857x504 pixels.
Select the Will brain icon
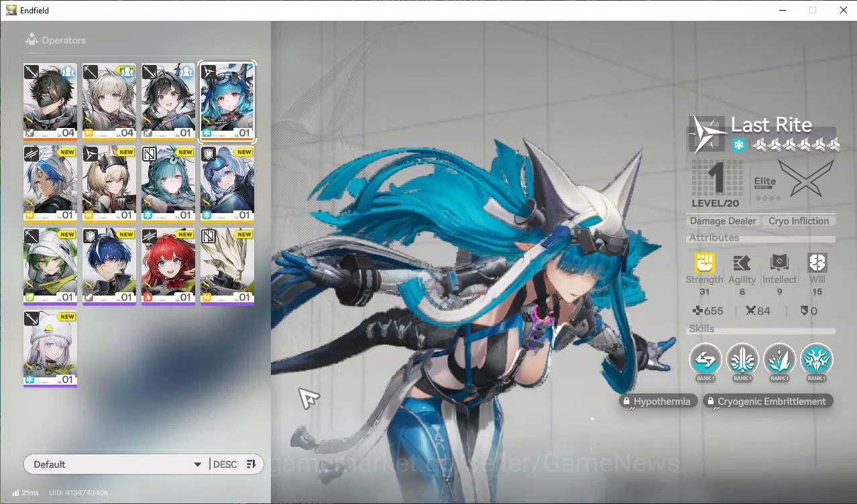coord(817,263)
